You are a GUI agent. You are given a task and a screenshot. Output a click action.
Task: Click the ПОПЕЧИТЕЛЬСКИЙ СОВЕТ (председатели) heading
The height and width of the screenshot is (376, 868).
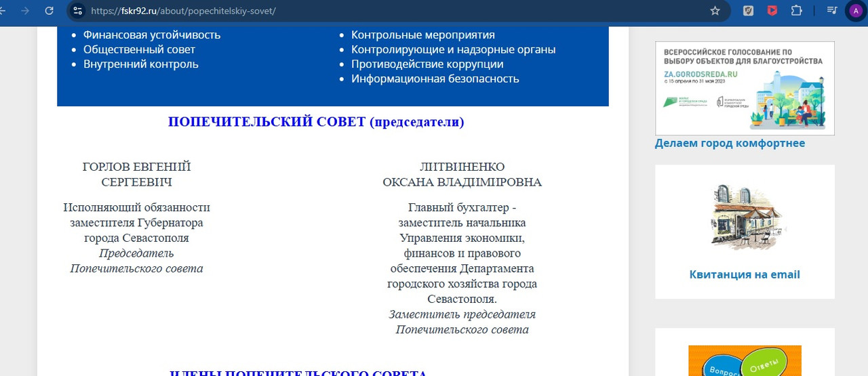tap(316, 122)
